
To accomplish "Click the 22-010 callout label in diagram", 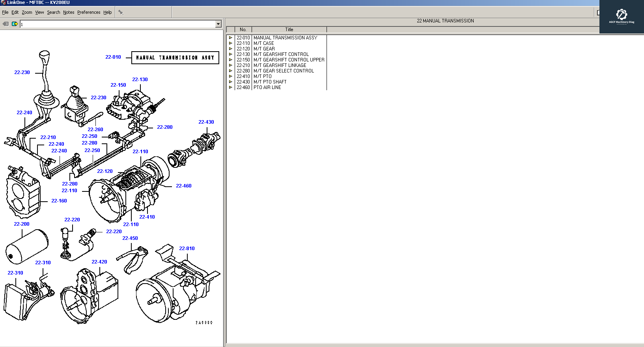I will pos(113,57).
